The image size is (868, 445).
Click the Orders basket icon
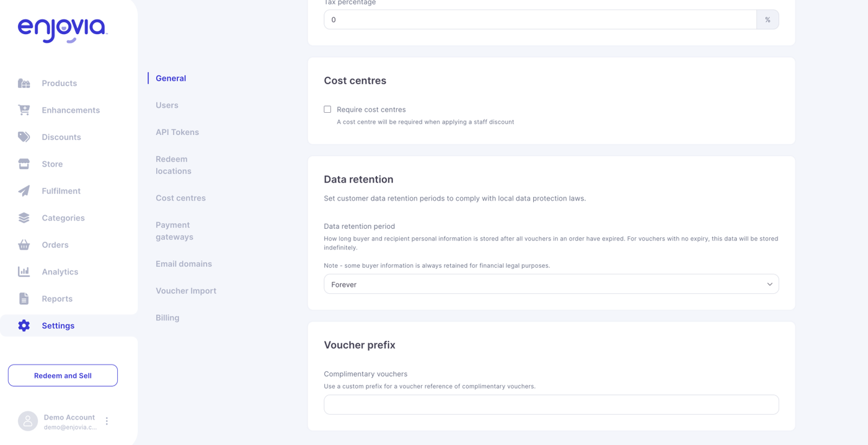24,245
